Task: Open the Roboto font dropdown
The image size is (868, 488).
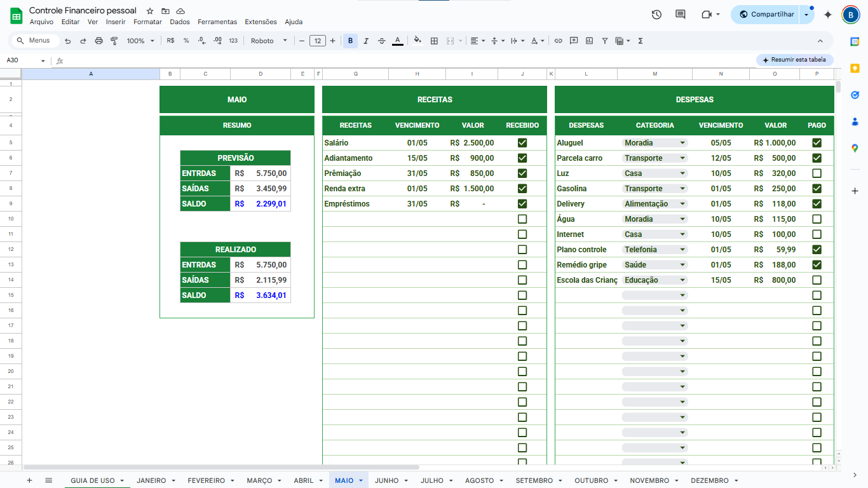Action: pos(268,41)
